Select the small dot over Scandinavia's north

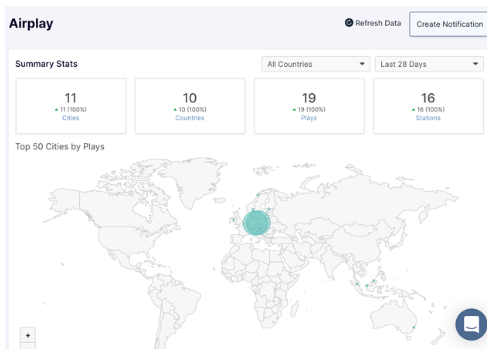click(258, 195)
